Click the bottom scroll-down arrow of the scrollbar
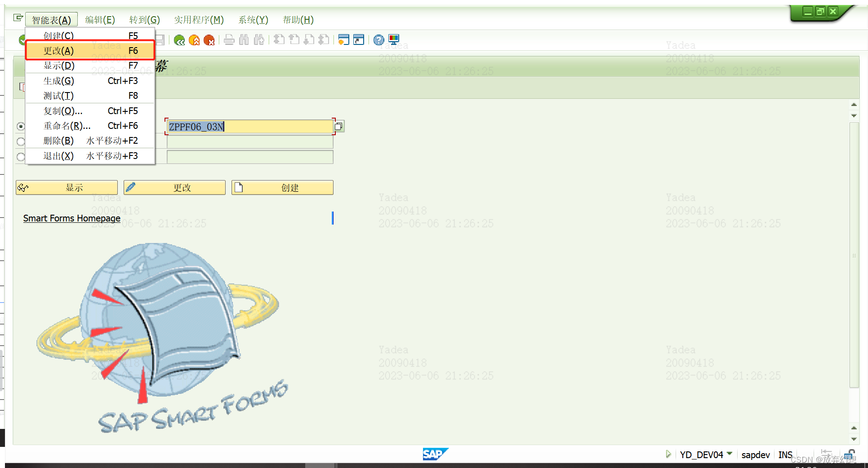The image size is (868, 468). [x=854, y=439]
